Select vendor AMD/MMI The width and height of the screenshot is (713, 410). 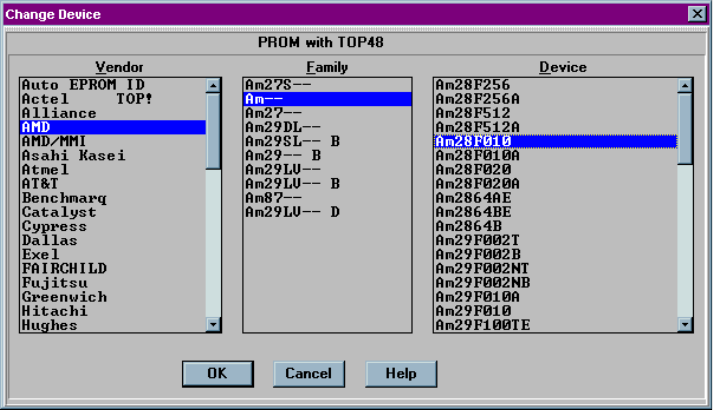(x=113, y=141)
